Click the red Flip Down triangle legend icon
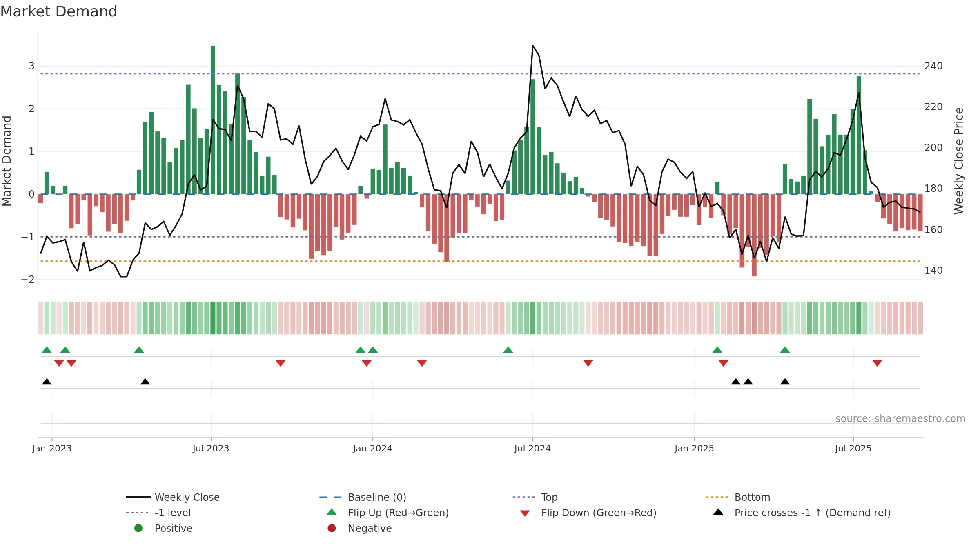980x551 pixels. 525,513
